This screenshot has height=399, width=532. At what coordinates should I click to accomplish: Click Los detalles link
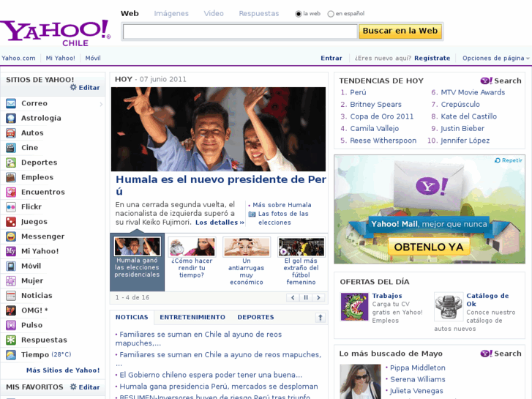pyautogui.click(x=220, y=223)
